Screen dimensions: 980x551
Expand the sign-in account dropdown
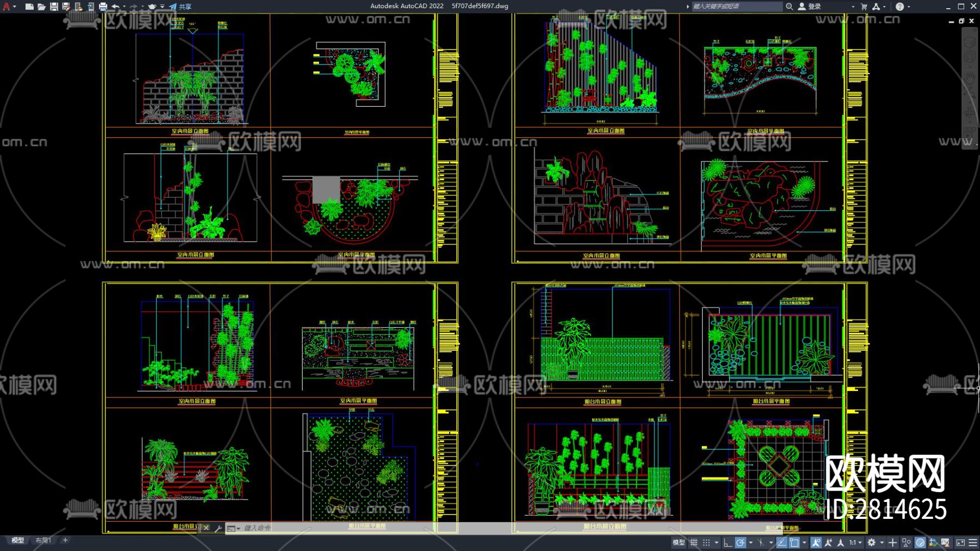[853, 7]
